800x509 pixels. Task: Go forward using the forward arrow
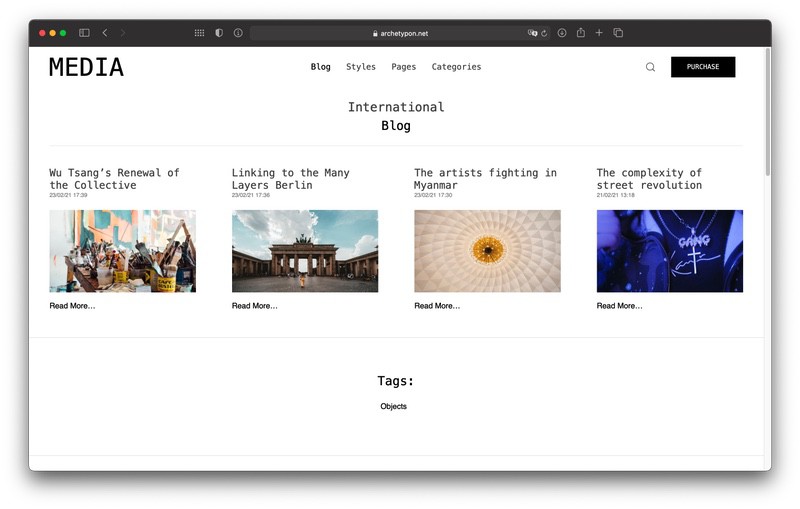pos(122,33)
